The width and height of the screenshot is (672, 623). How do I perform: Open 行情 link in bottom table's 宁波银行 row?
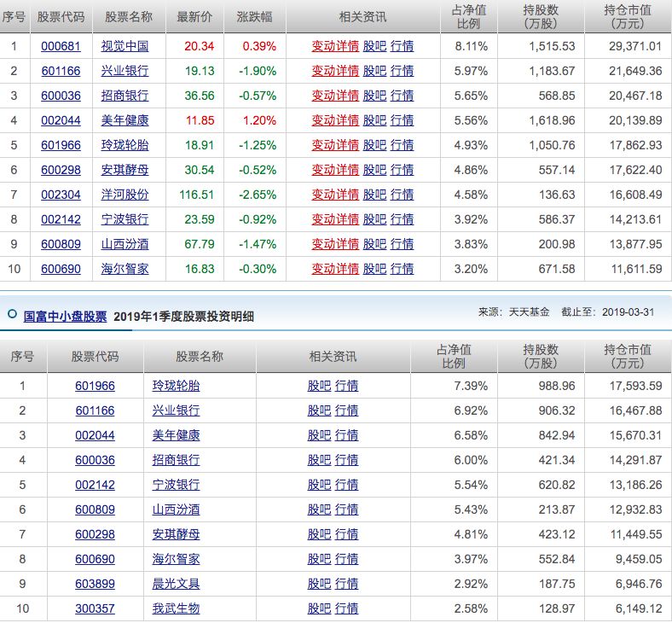(x=346, y=485)
